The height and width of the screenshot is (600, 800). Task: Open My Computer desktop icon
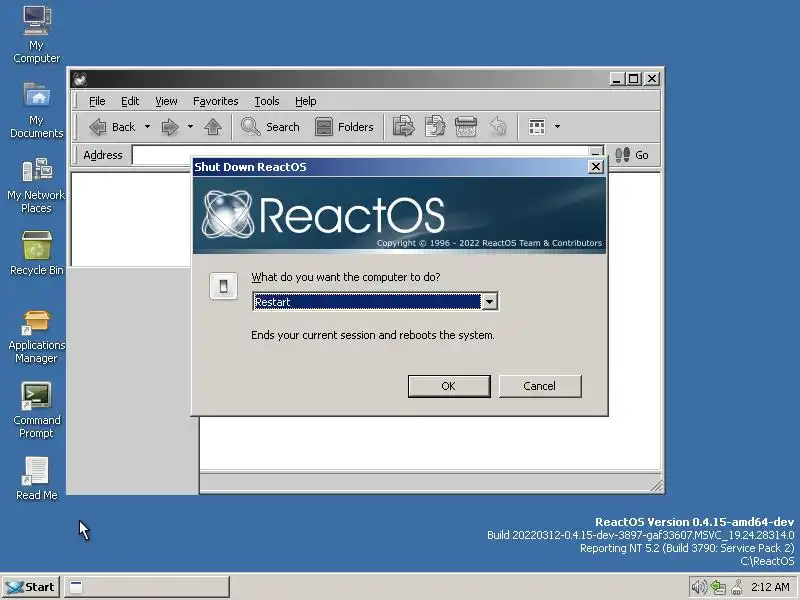coord(36,35)
